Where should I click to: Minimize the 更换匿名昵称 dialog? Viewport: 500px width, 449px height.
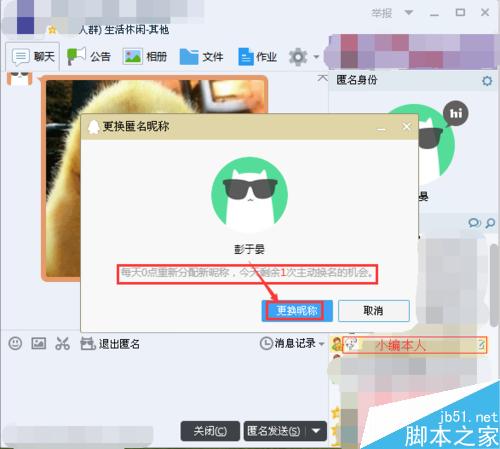point(381,129)
